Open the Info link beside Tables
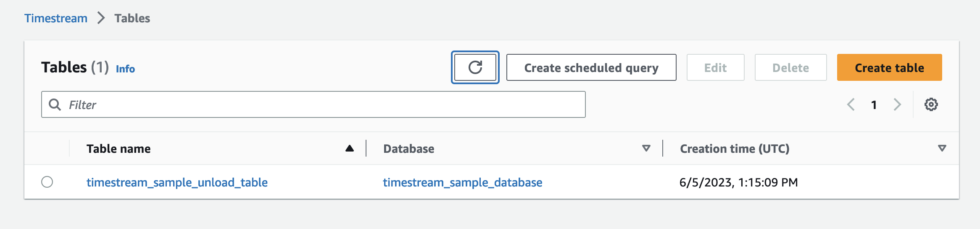The image size is (980, 229). click(x=125, y=69)
